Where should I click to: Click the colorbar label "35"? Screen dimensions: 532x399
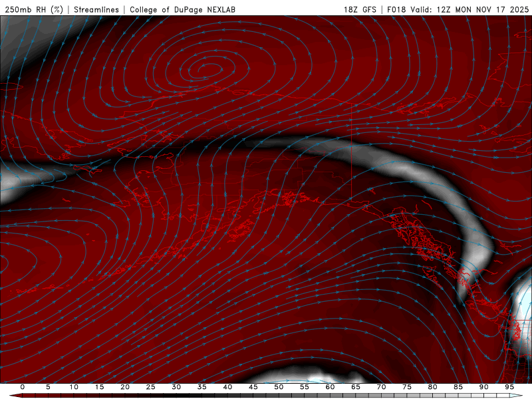202,387
